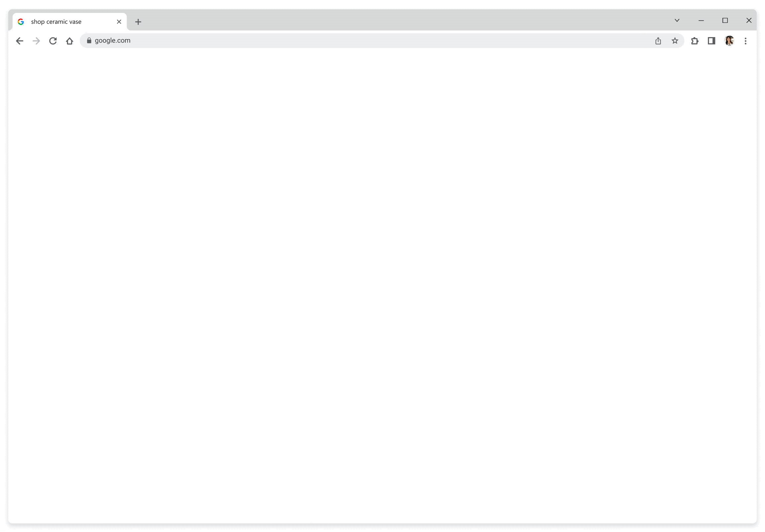The width and height of the screenshot is (765, 532).
Task: Click the extensions puzzle piece icon
Action: coord(695,41)
